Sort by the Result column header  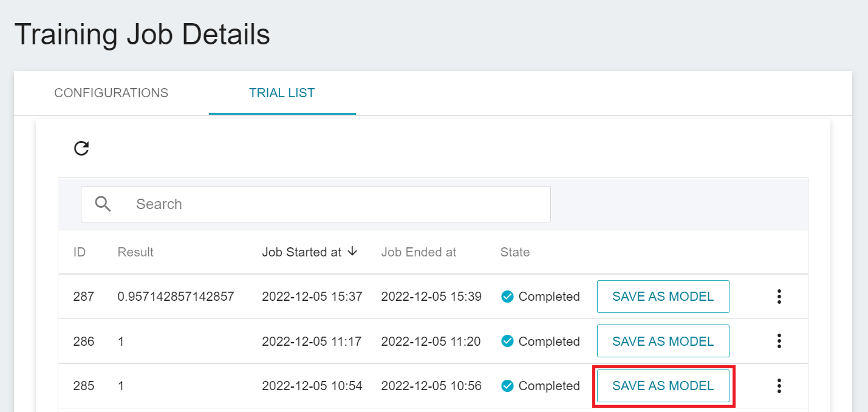pos(135,252)
